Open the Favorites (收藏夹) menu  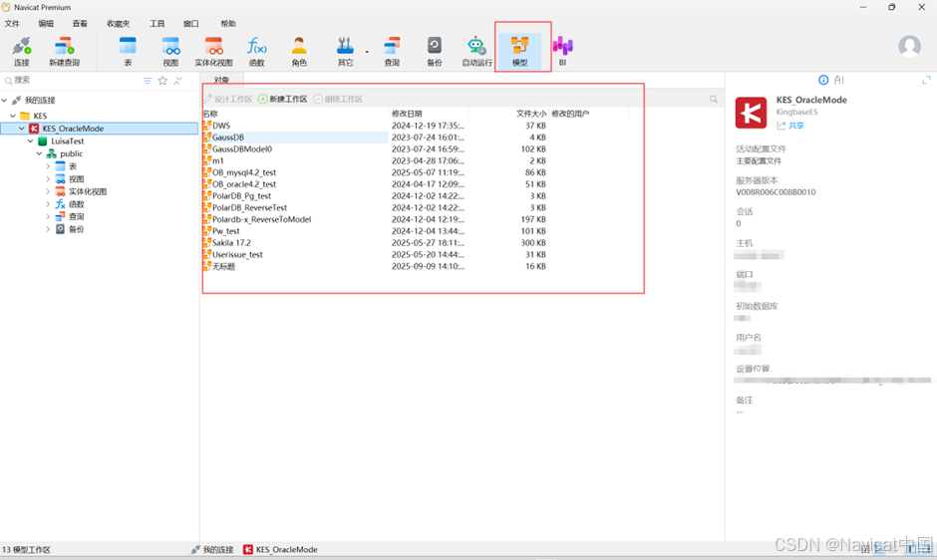tap(118, 24)
